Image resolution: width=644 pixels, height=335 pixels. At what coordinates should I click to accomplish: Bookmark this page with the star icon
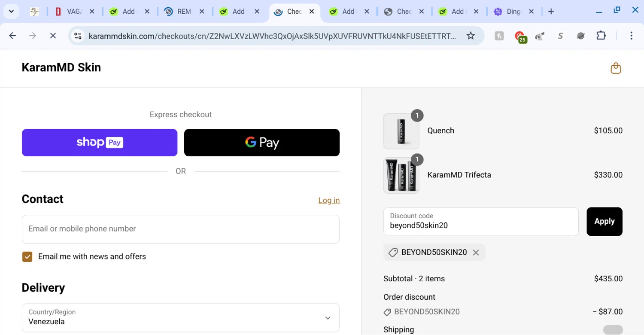[471, 36]
